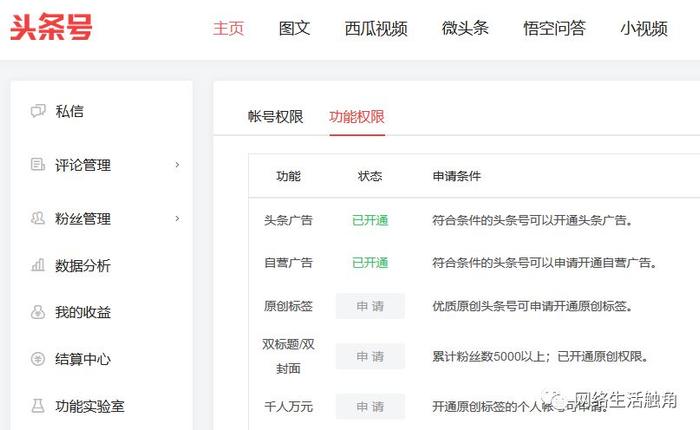The height and width of the screenshot is (430, 700).
Task: Click the 粉丝管理 people icon
Action: [x=38, y=218]
